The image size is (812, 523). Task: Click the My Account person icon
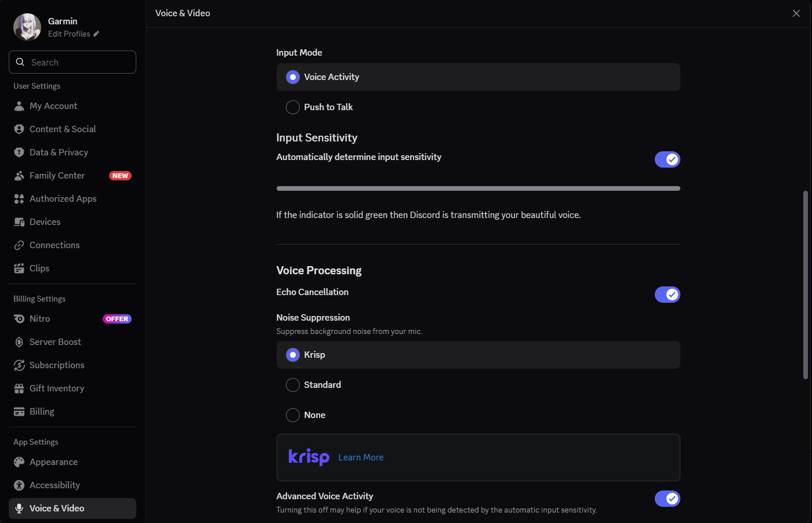coord(19,106)
